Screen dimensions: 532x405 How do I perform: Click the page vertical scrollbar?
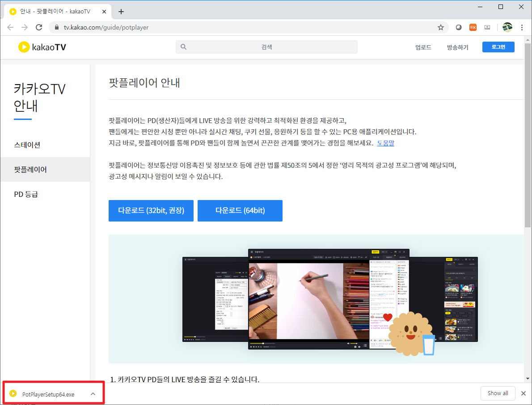(528, 135)
